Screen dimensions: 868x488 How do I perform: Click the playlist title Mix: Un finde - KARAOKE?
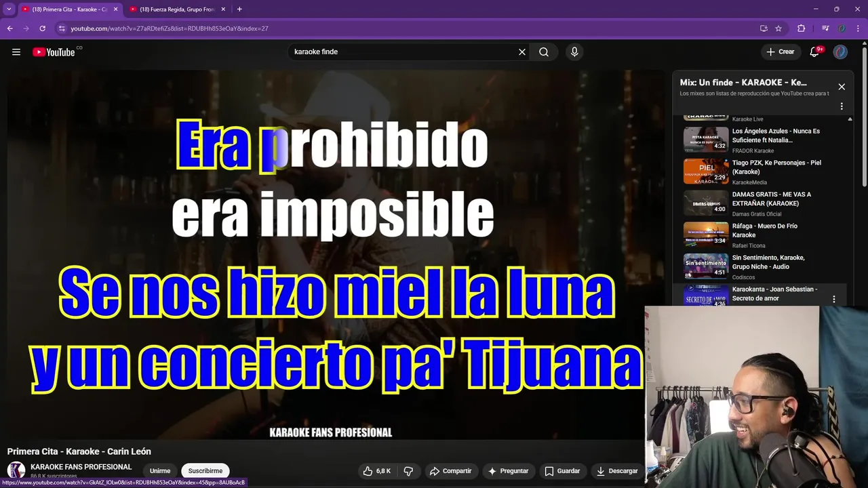pos(743,83)
